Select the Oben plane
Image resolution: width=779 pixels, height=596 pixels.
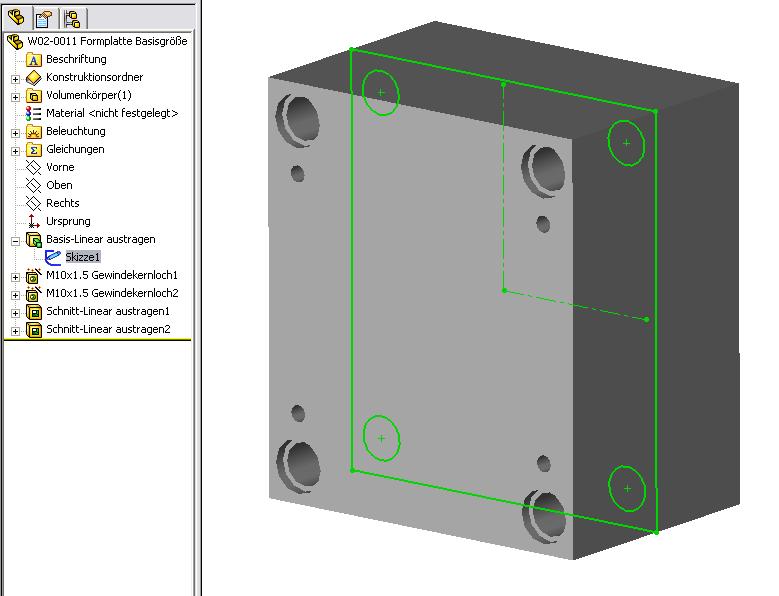[59, 185]
